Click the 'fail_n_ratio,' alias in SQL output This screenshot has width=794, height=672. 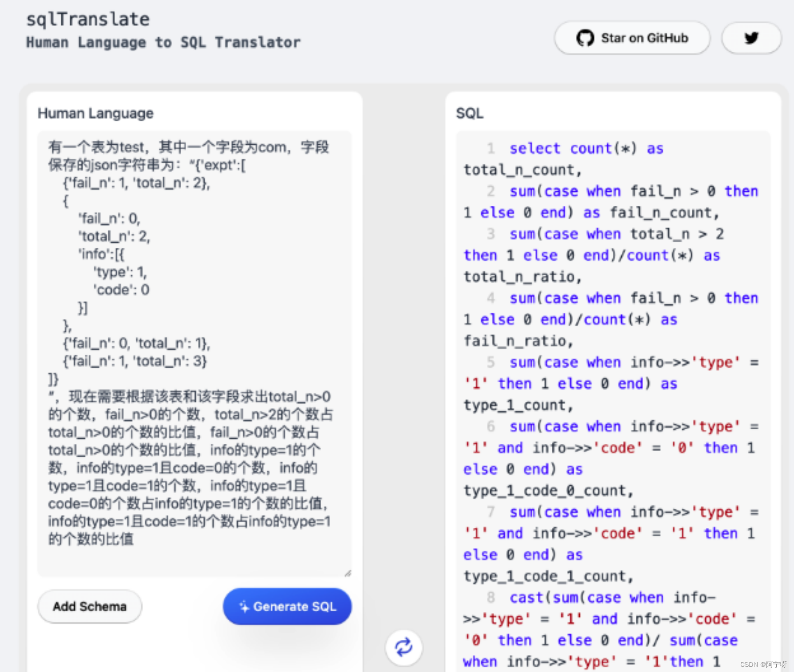coord(518,341)
